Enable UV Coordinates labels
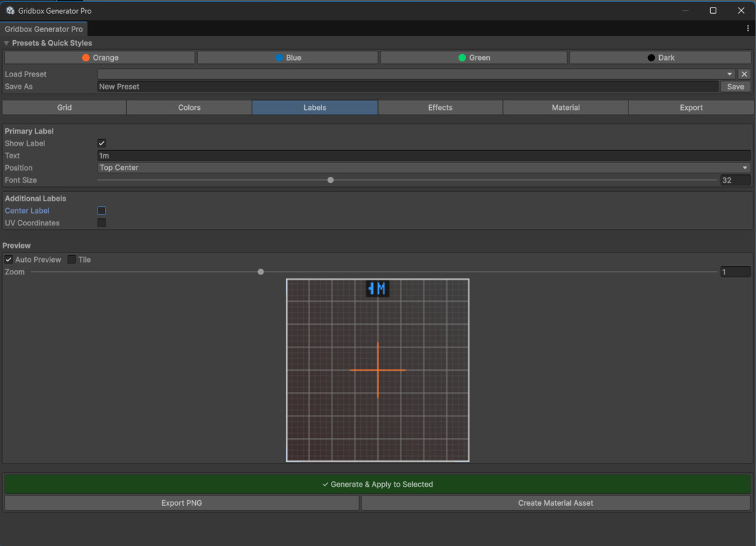 [101, 222]
